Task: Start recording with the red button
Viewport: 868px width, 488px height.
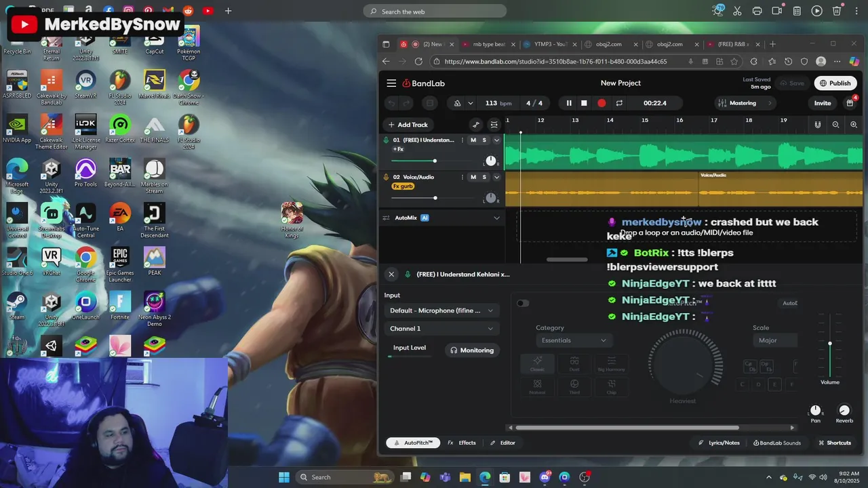Action: pos(601,103)
